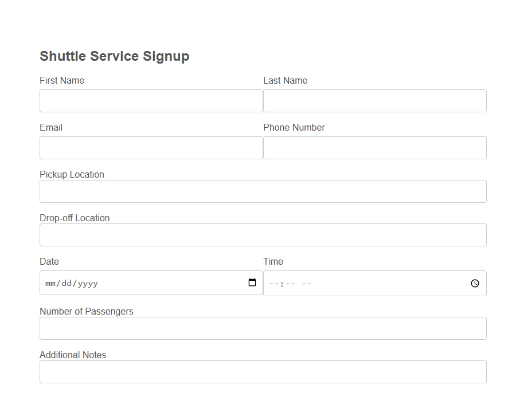Click the month (mm) segment of Date
The width and height of the screenshot is (516, 420).
pyautogui.click(x=49, y=282)
